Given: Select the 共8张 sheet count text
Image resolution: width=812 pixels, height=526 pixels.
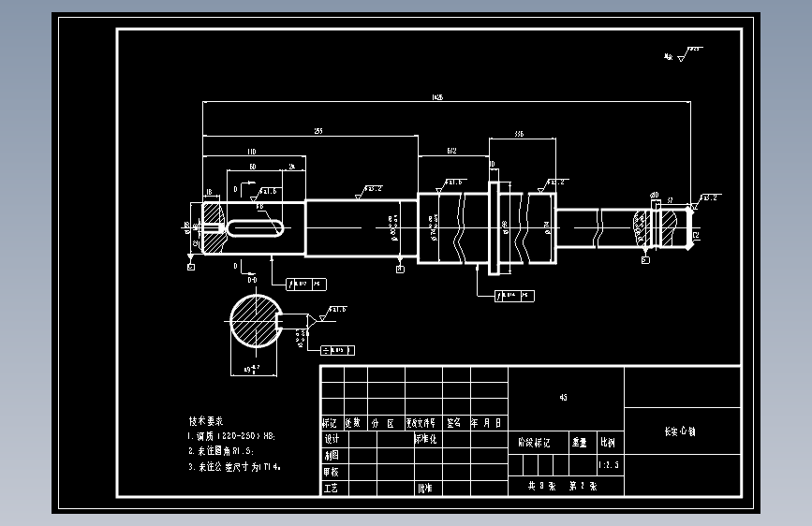Looking at the screenshot, I should point(541,486).
